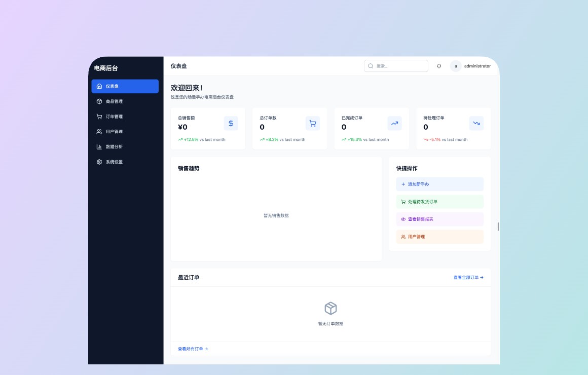
Task: Open 系统设置 from the sidebar
Action: 125,162
